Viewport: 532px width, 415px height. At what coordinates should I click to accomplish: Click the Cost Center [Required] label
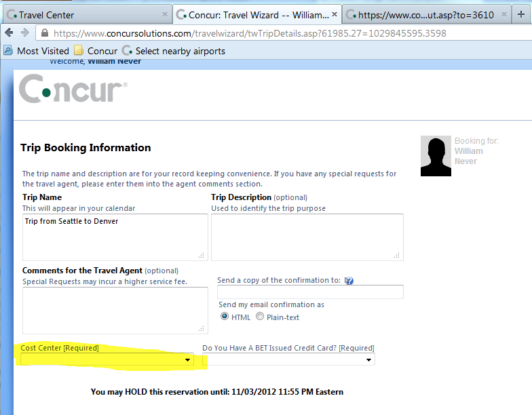(60, 348)
